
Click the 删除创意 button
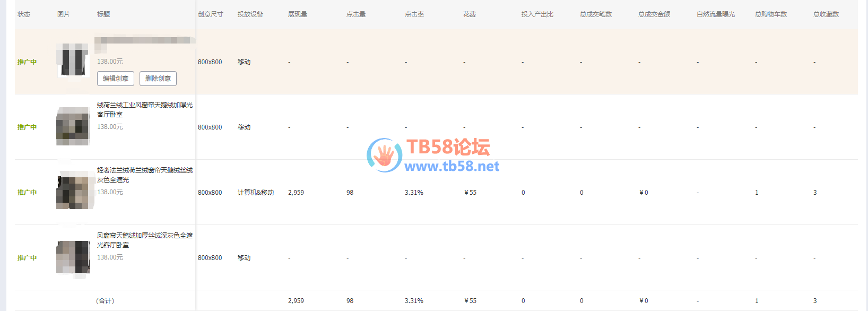pyautogui.click(x=158, y=79)
